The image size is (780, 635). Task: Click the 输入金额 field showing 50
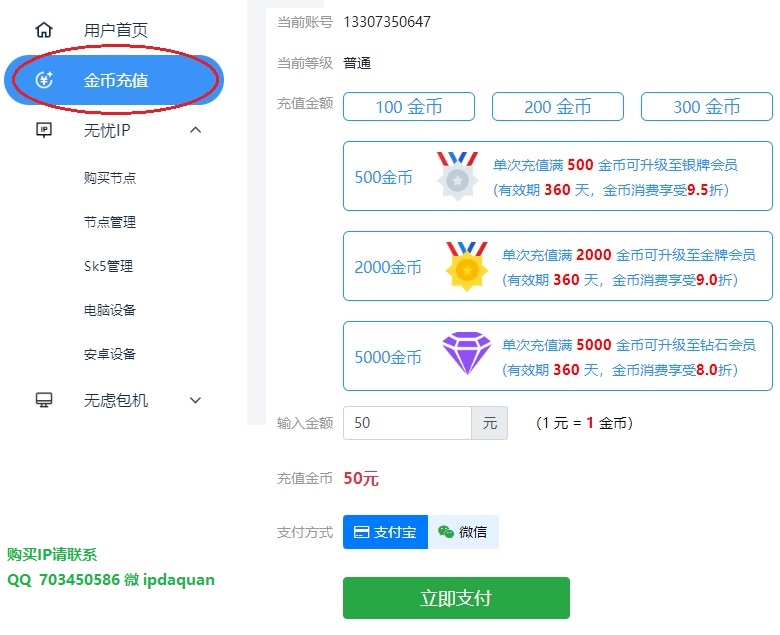tap(407, 423)
